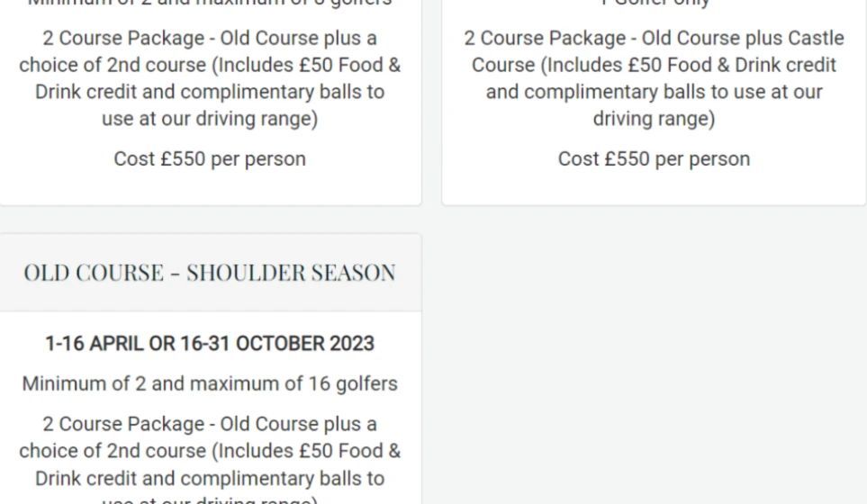Click the right card's Cost £550 per person
Screen dimensions: 867x504
pyautogui.click(x=654, y=159)
